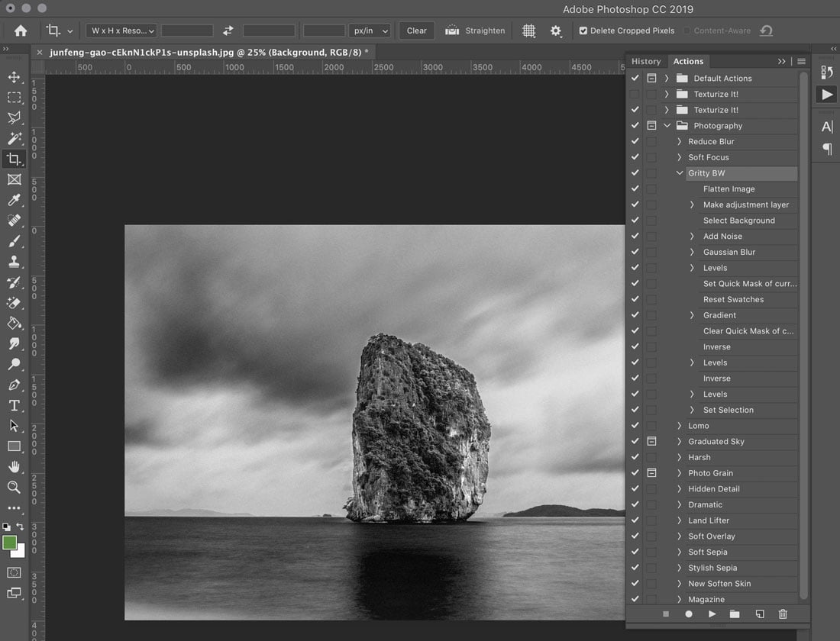Image resolution: width=840 pixels, height=641 pixels.
Task: Toggle Gritty BW action checkmark
Action: 635,173
